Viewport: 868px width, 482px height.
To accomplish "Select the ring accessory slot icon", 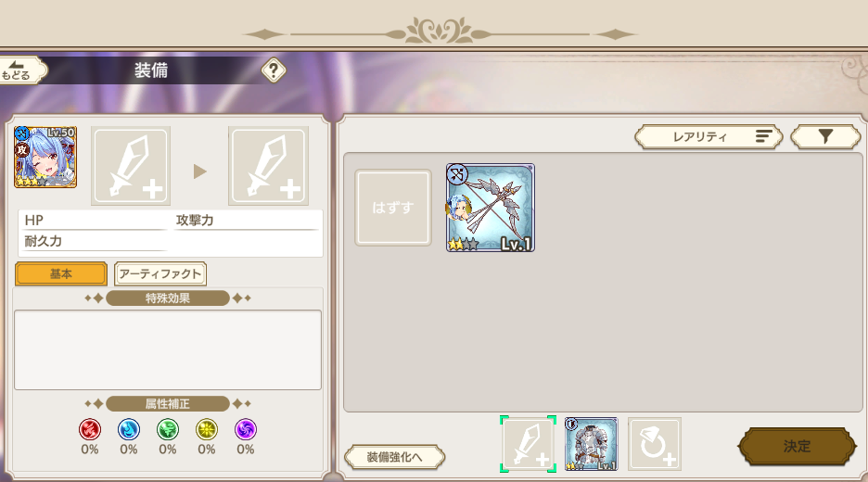I will coord(655,444).
